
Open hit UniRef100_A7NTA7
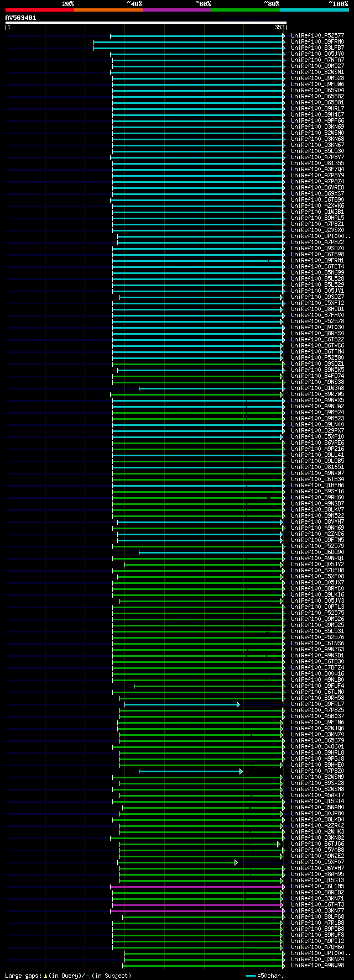coord(317,60)
